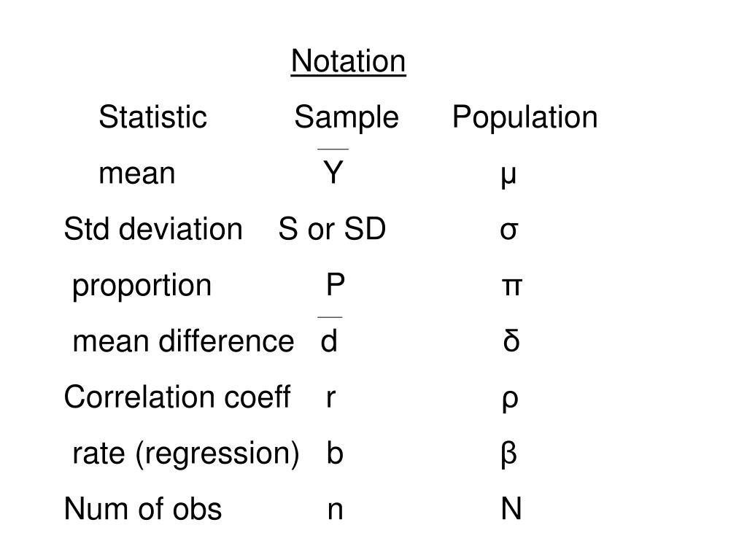This screenshot has height=560, width=747.
Task: Select the Sample column header
Action: 347,117
